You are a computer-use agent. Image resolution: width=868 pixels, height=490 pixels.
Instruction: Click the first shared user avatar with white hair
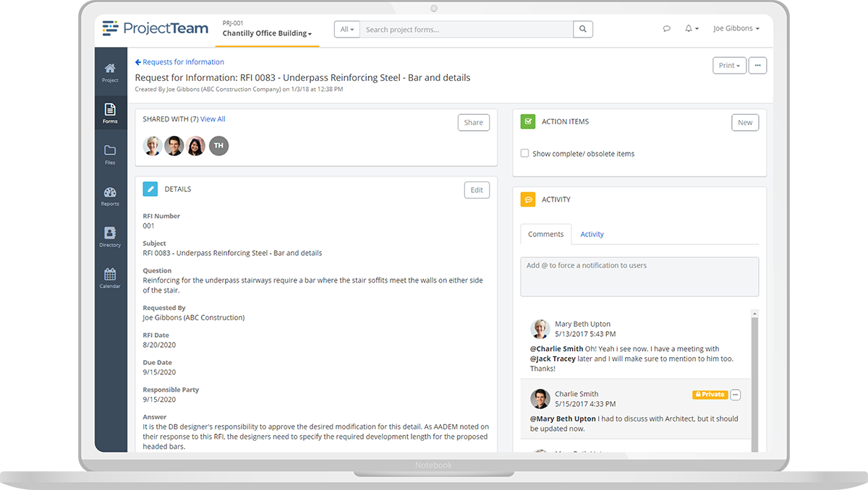153,146
